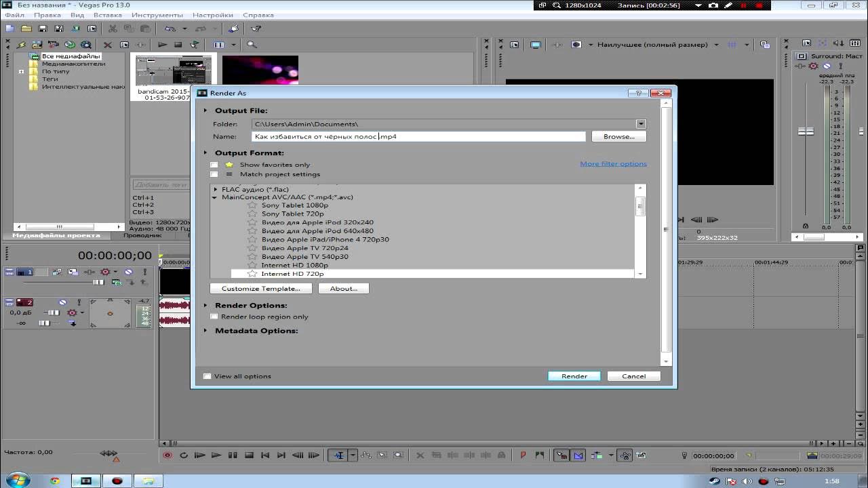Open the Файл menu
This screenshot has width=868, height=488.
pyautogui.click(x=14, y=15)
